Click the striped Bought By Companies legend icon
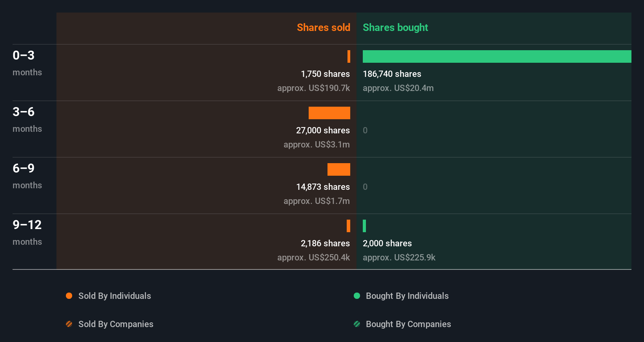Screen dimensions: 644x342 tap(357, 324)
